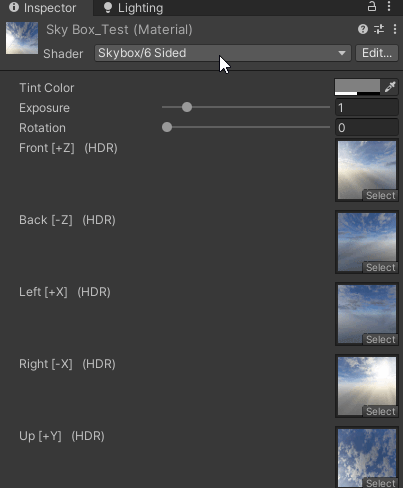Viewport: 403px width, 488px height.
Task: Toggle the Inspector lock icon
Action: click(372, 6)
